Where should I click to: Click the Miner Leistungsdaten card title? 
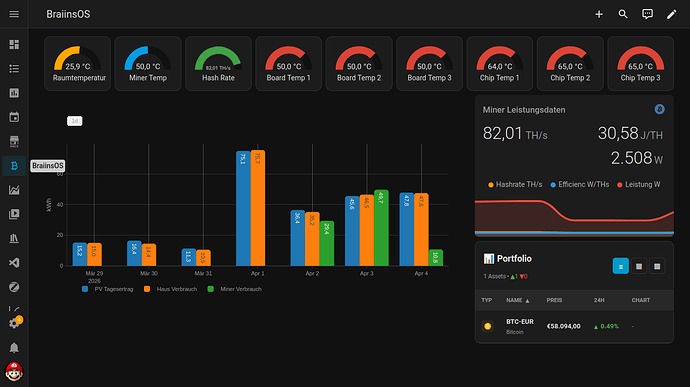click(x=524, y=110)
